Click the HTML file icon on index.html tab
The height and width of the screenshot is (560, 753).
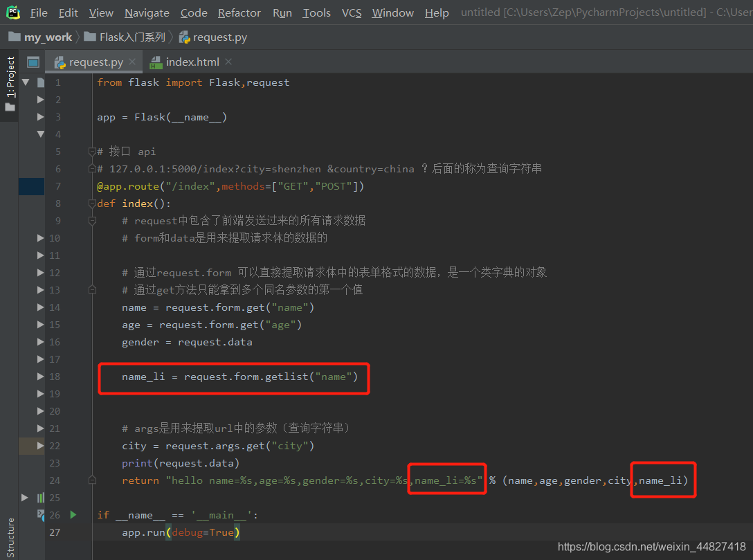156,62
